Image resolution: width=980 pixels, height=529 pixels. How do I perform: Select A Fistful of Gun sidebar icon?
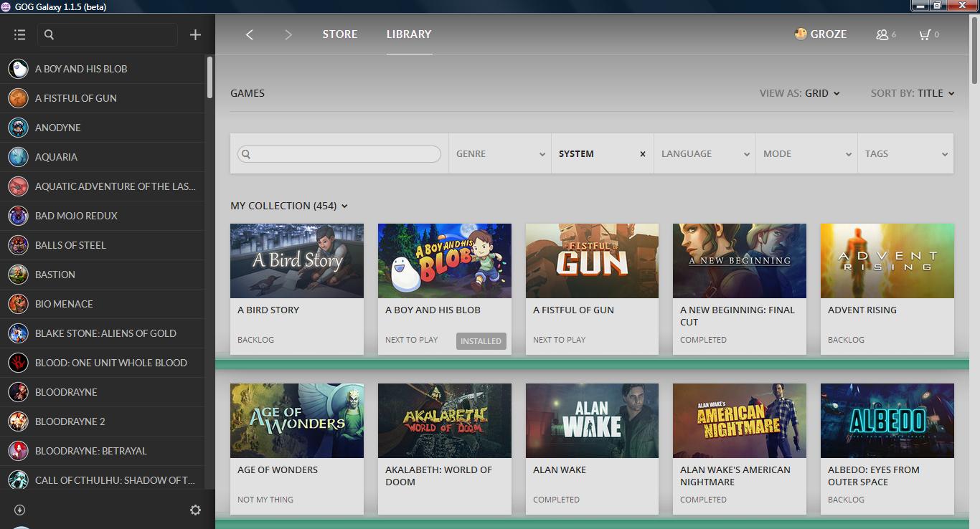click(x=18, y=98)
